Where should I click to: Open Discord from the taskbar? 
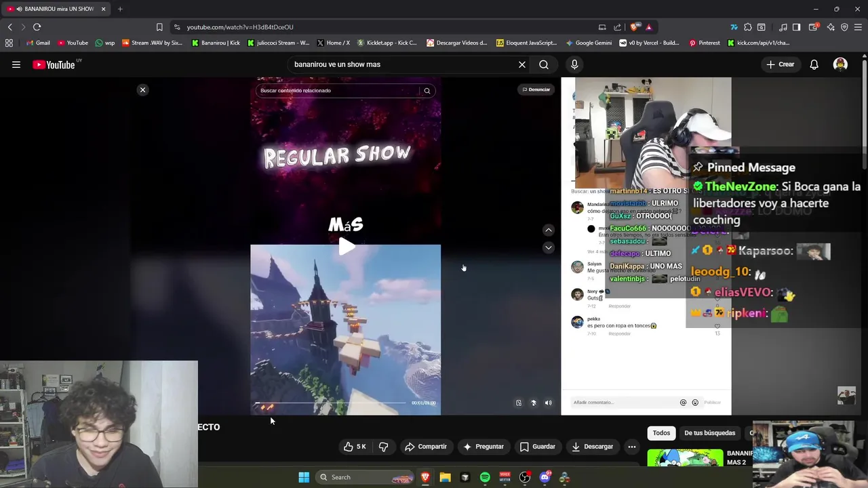click(x=545, y=477)
